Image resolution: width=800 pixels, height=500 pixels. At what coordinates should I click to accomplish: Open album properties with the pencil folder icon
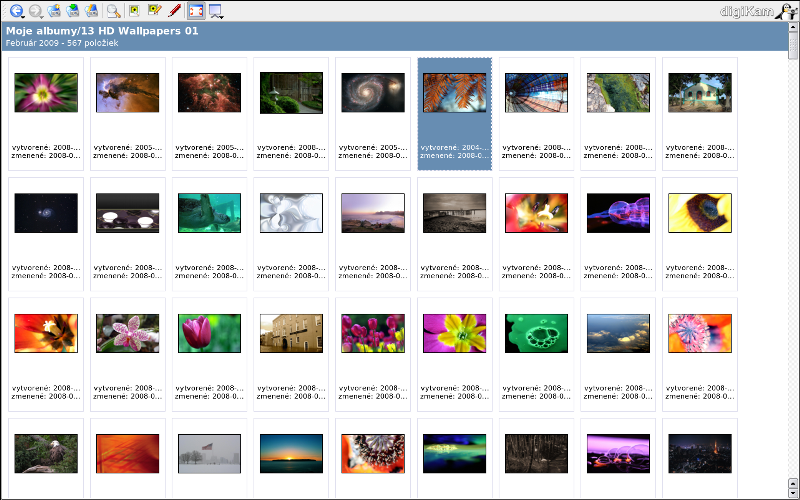[91, 11]
